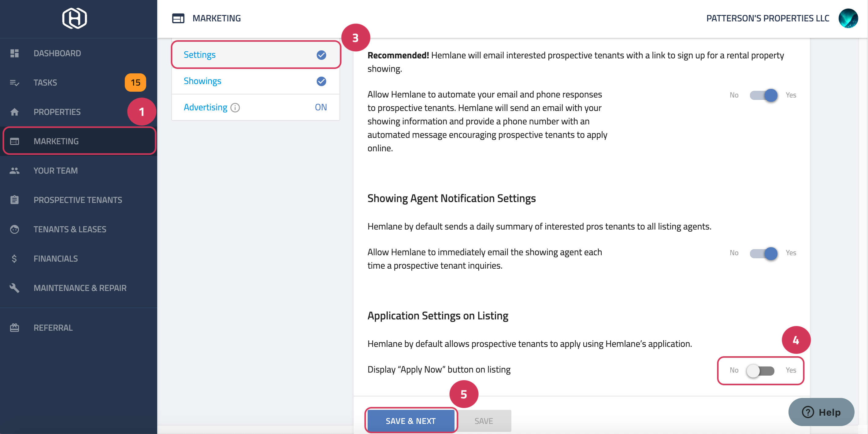The height and width of the screenshot is (434, 868).
Task: Click the Showing Agent Notification Settings heading
Action: coord(451,198)
